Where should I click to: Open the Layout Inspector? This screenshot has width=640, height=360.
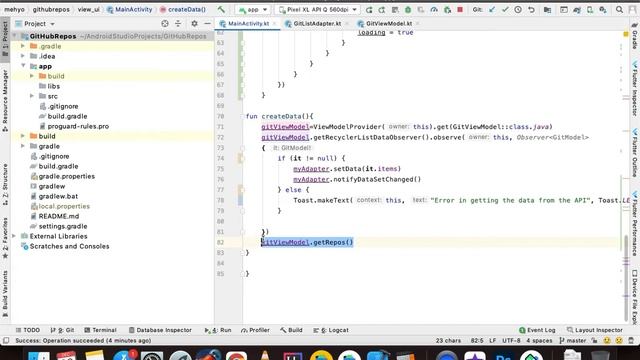point(595,330)
